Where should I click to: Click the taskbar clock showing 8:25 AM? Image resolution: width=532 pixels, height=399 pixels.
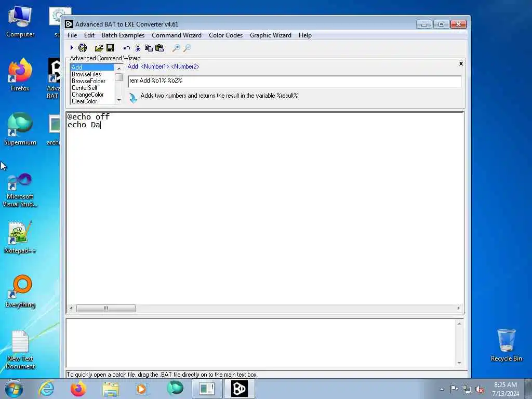(x=506, y=389)
